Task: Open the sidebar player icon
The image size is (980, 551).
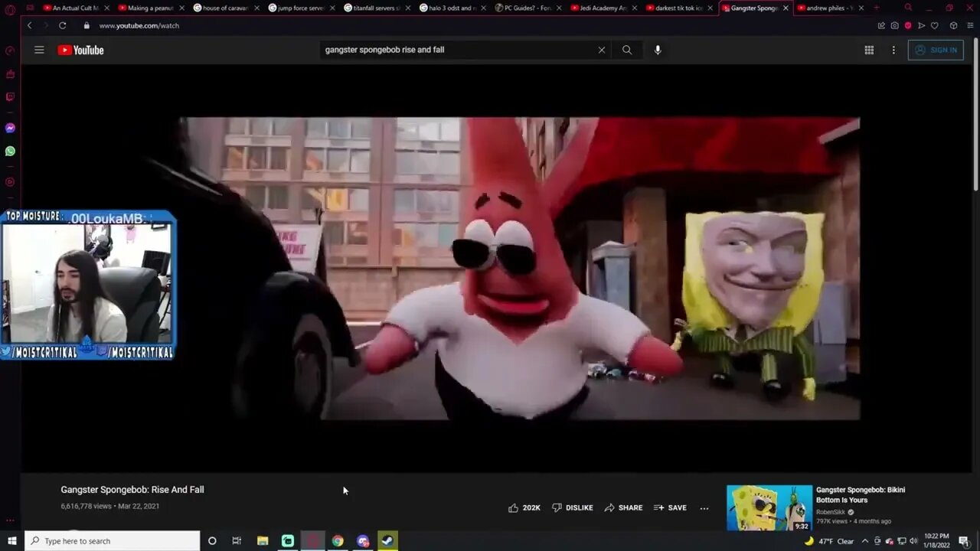Action: [10, 182]
